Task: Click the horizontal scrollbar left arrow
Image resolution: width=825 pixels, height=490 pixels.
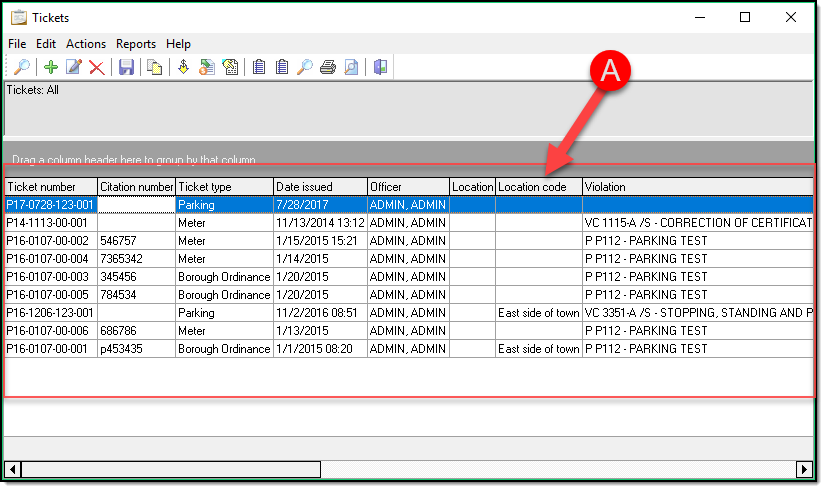Action: tap(13, 469)
